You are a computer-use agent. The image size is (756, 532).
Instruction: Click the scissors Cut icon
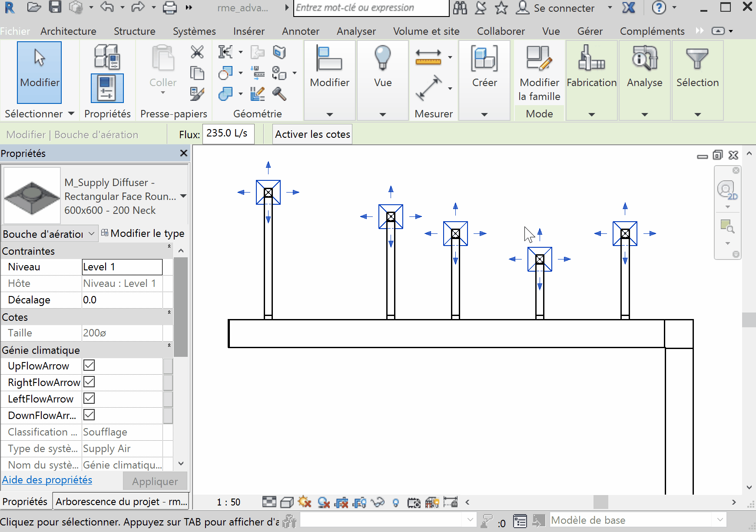pos(197,52)
